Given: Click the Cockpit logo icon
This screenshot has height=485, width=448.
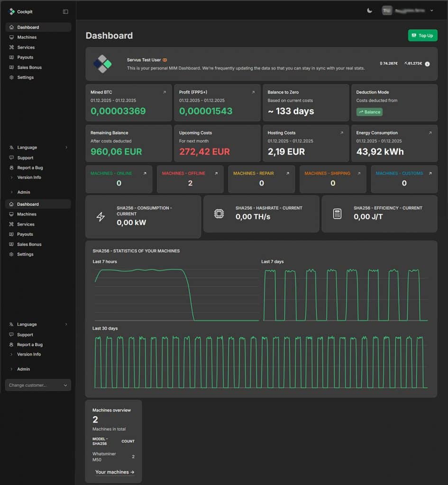Looking at the screenshot, I should (12, 11).
